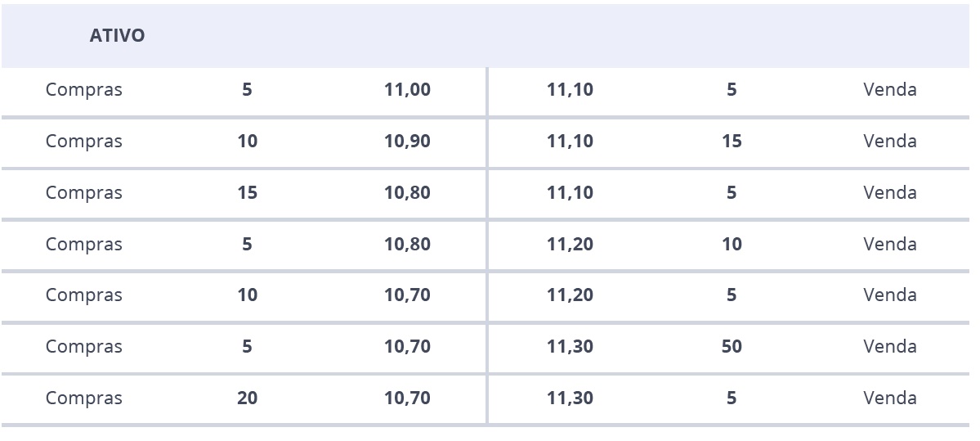Click the 11,10 sell price beside quantity 15
980x441 pixels.
570,141
